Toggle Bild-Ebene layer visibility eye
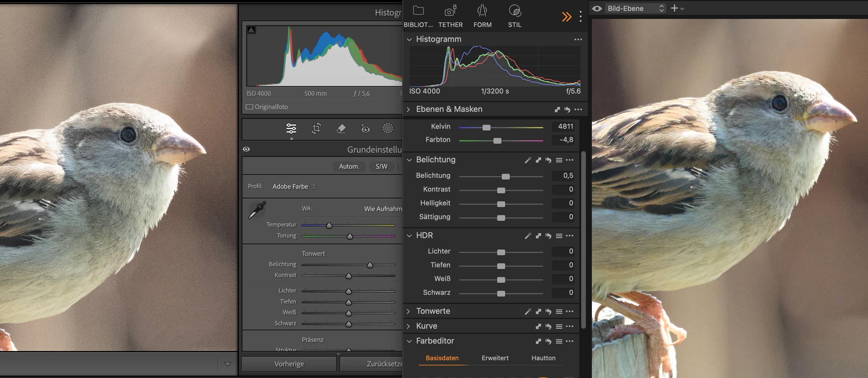868x378 pixels. click(x=597, y=8)
